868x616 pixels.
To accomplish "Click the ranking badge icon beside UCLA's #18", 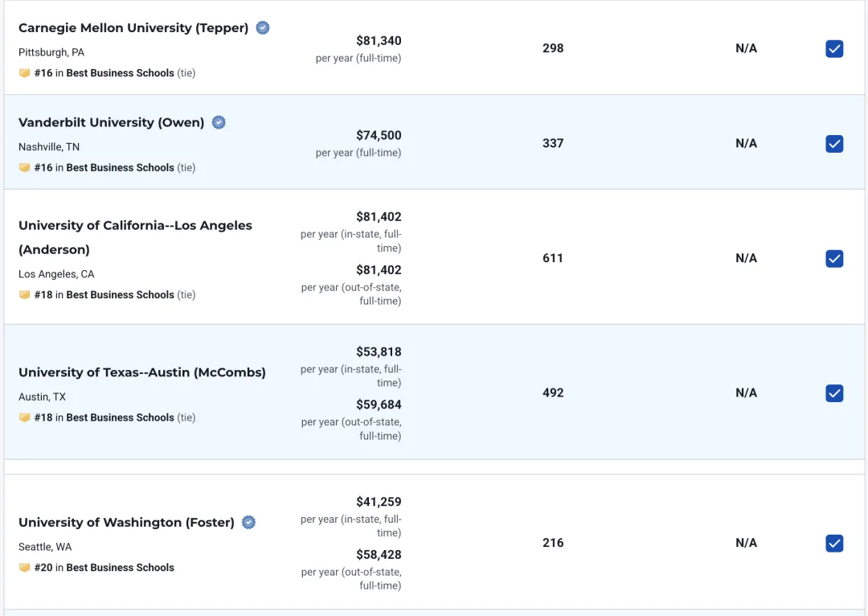I will 25,295.
